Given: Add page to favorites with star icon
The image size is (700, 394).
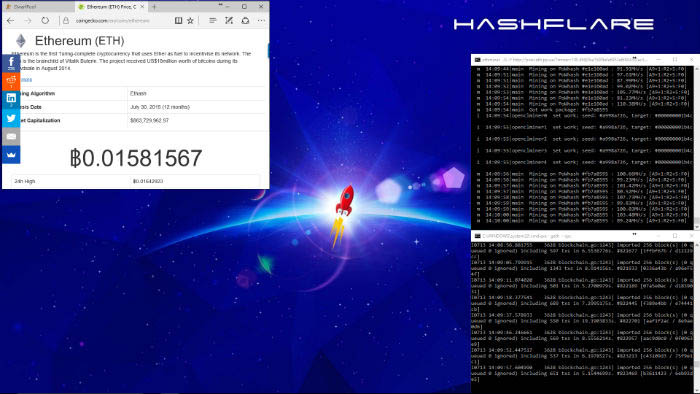Looking at the screenshot, I should point(190,21).
